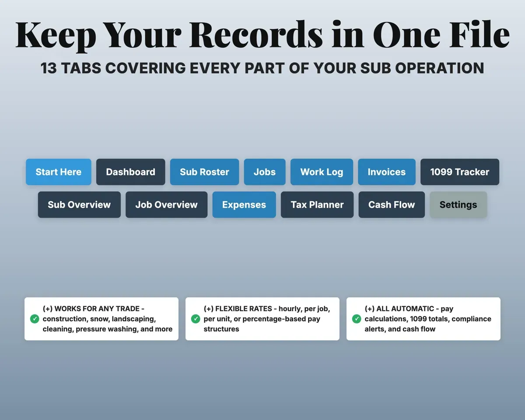The width and height of the screenshot is (525, 420).
Task: Select the Sub Roster tab
Action: [x=204, y=172]
